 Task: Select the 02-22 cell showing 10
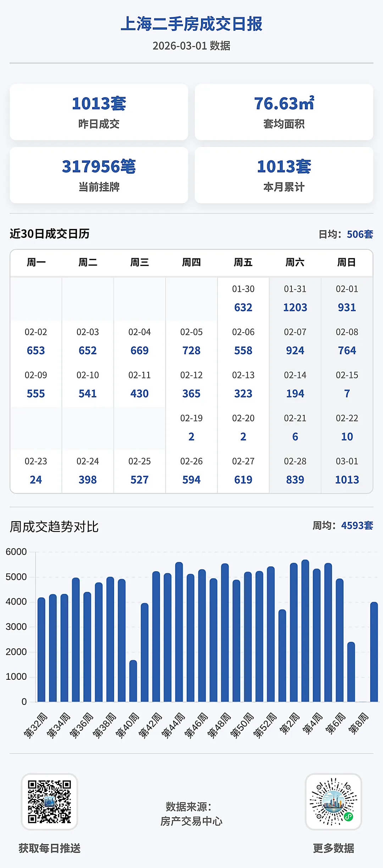coord(347,428)
